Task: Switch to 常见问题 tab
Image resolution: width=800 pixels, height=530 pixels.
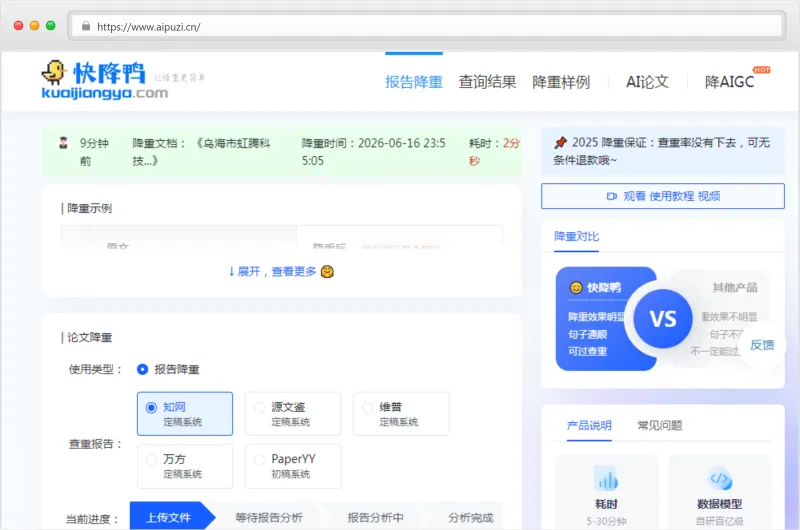Action: (x=660, y=425)
